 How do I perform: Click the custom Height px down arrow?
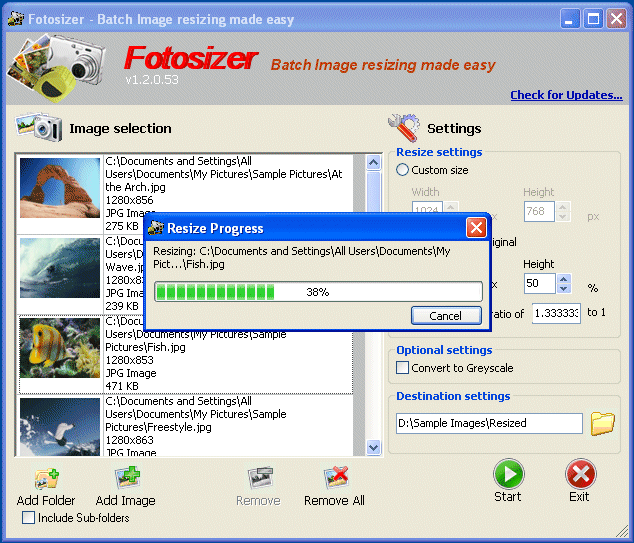[x=562, y=217]
